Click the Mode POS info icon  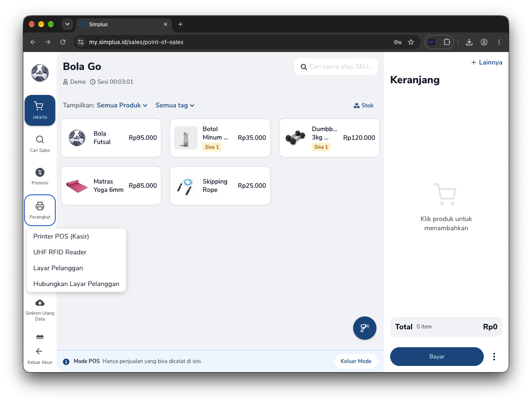click(x=66, y=361)
